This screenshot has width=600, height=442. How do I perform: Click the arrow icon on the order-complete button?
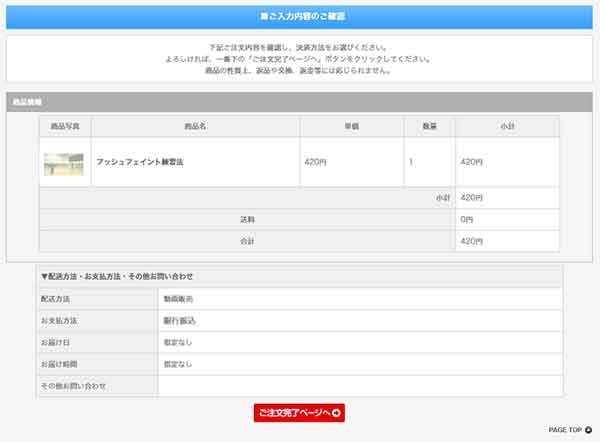pos(336,413)
